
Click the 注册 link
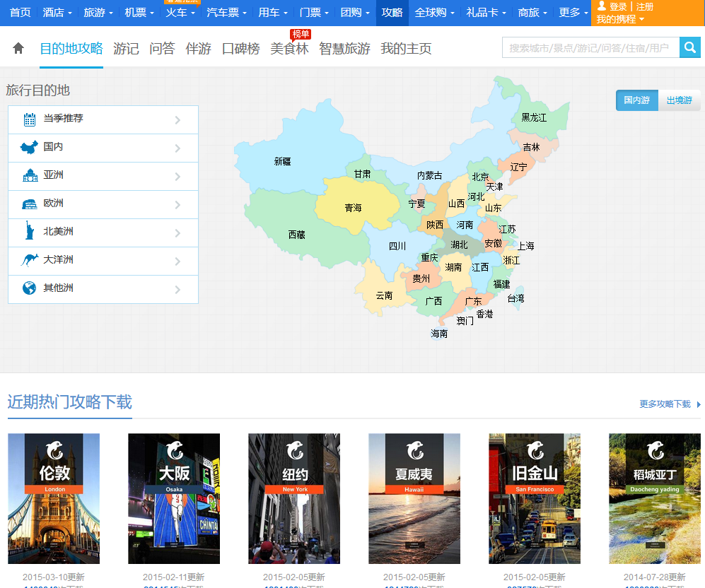(645, 7)
